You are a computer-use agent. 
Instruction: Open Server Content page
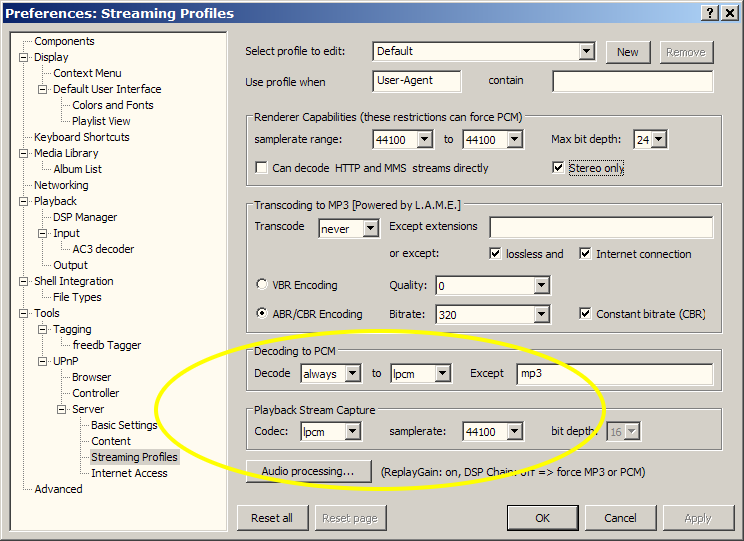click(x=111, y=441)
